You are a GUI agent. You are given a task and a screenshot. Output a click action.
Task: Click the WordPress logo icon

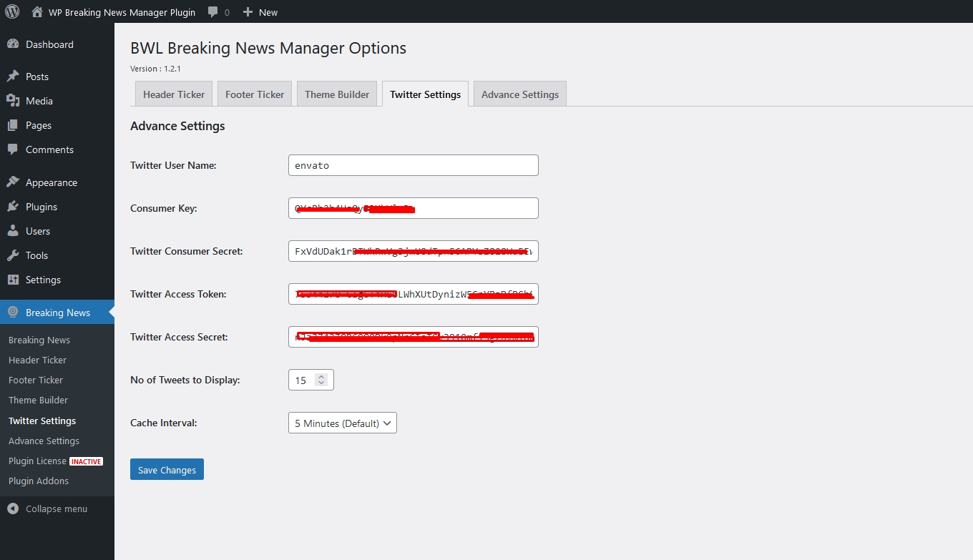click(12, 11)
